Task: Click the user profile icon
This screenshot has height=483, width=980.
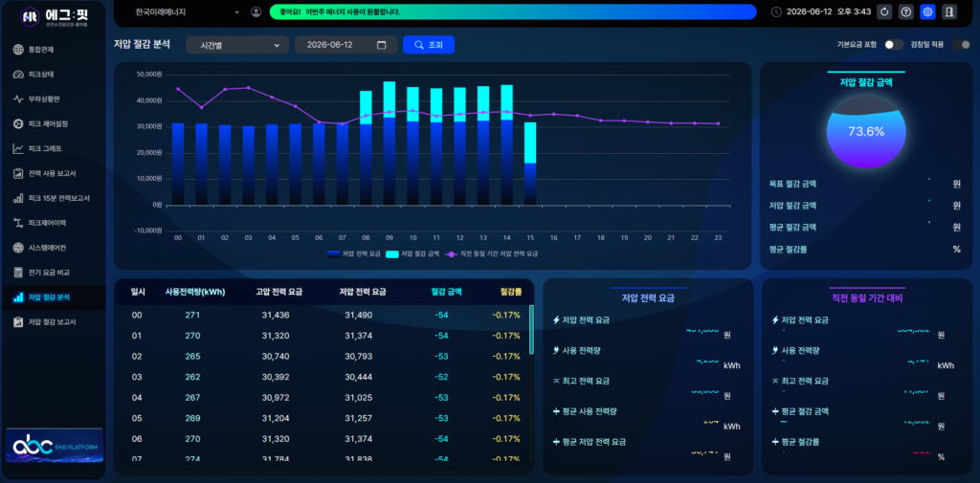Action: [x=256, y=11]
